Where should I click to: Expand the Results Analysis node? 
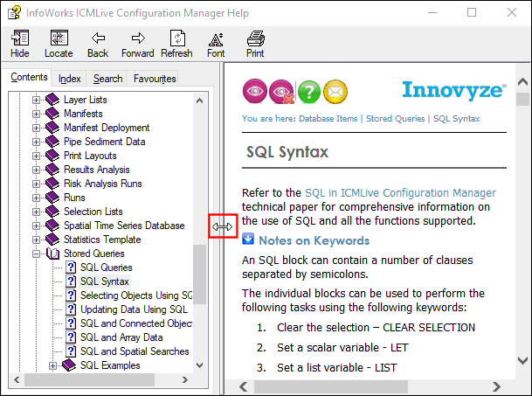click(x=36, y=170)
